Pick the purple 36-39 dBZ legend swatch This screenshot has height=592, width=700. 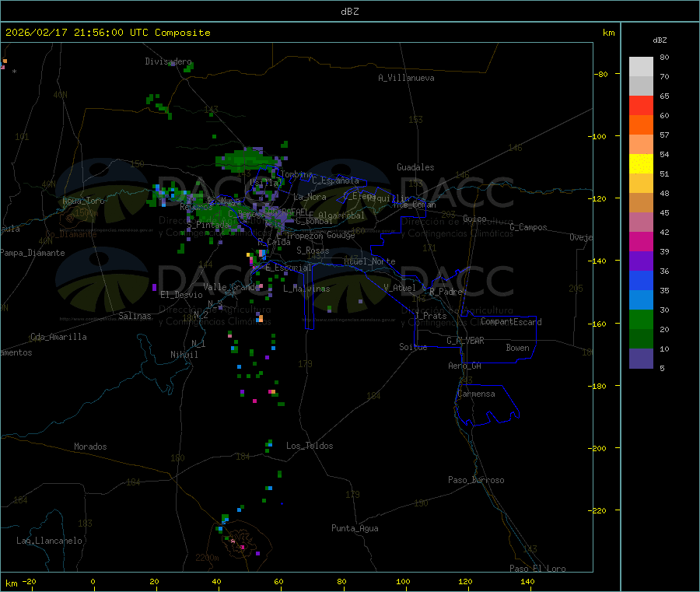point(641,261)
